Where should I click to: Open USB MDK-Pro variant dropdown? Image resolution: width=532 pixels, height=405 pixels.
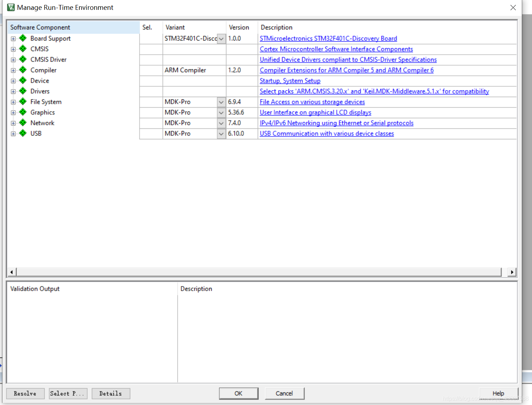(x=221, y=134)
